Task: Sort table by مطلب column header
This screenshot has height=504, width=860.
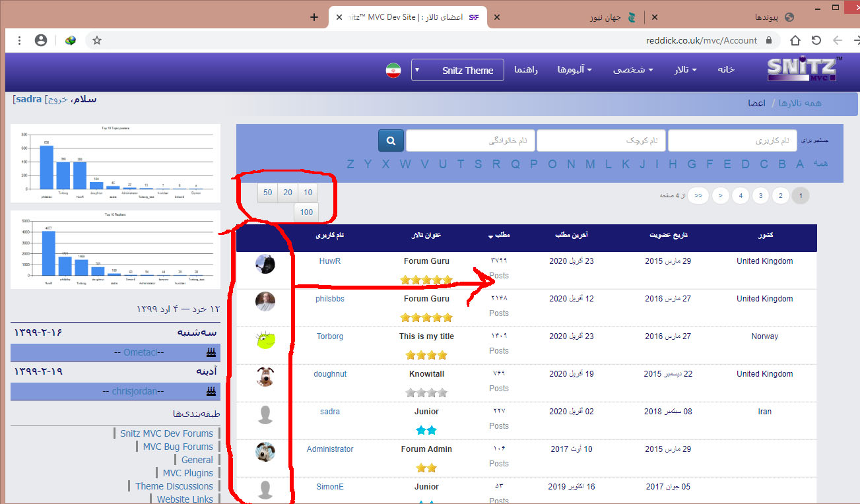Action: (x=502, y=235)
